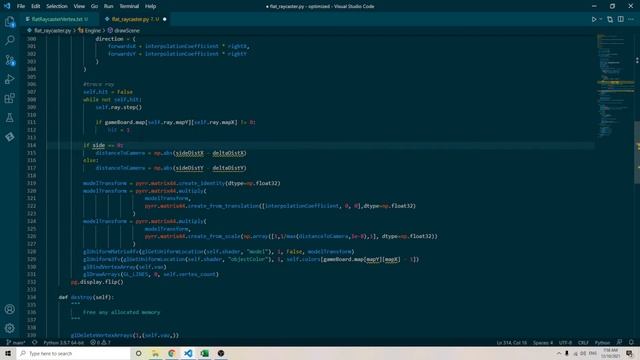640x360 pixels.
Task: Open the Search view in activity bar
Action: point(9,40)
